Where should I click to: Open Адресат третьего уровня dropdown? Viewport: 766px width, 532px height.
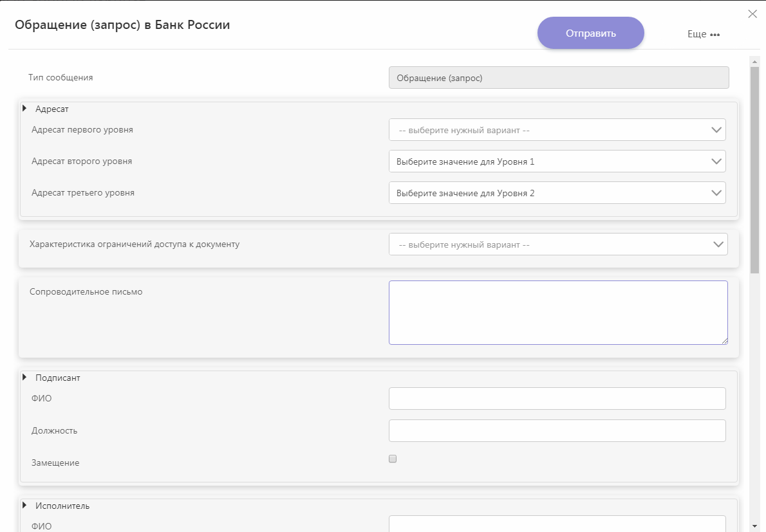coord(557,193)
